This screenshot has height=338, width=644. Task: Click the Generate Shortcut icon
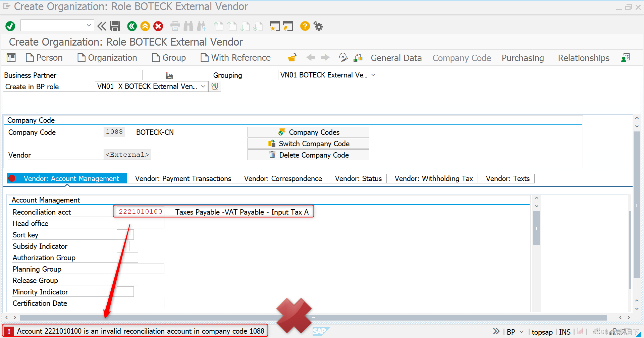tap(288, 26)
